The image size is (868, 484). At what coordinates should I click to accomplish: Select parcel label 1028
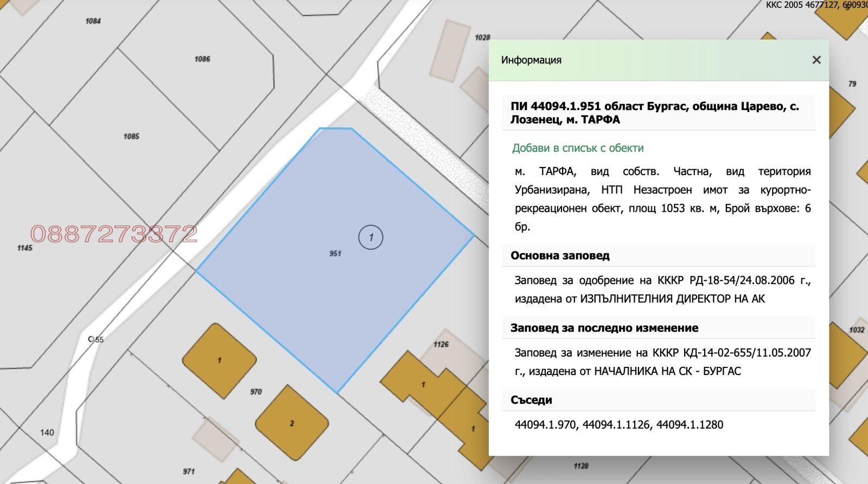tap(482, 37)
